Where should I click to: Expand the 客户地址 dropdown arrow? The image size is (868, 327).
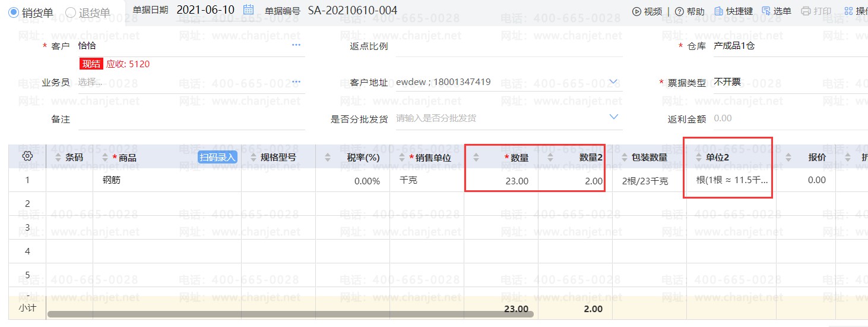click(614, 81)
